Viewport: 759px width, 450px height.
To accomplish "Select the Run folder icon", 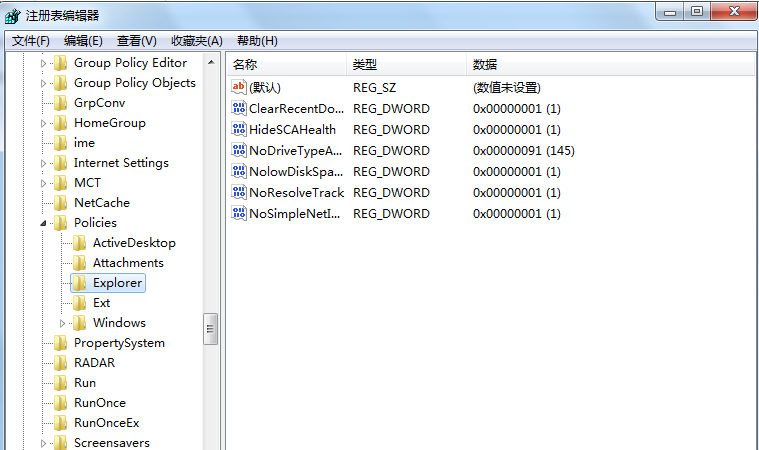I will pos(61,383).
